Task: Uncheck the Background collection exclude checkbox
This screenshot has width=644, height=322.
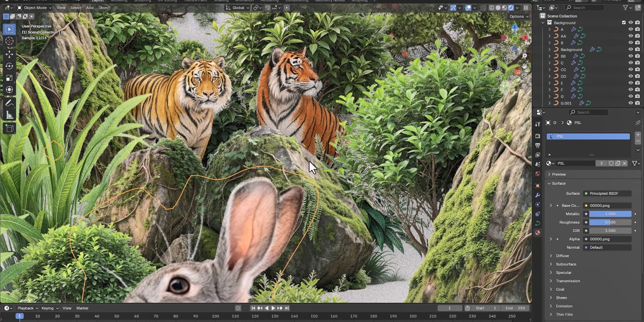Action: click(624, 23)
